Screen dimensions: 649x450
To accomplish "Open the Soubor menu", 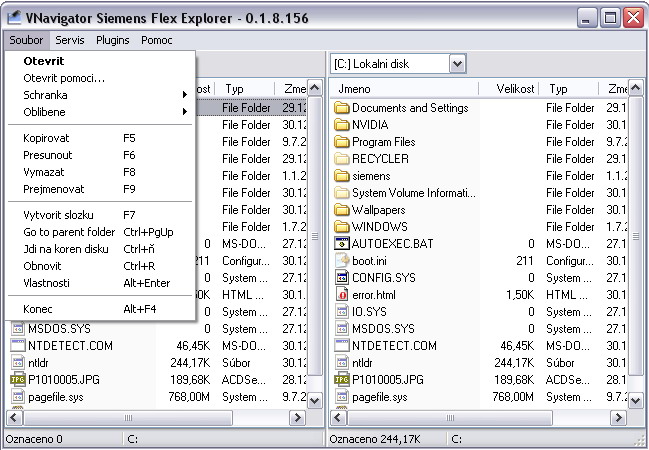I will [26, 40].
